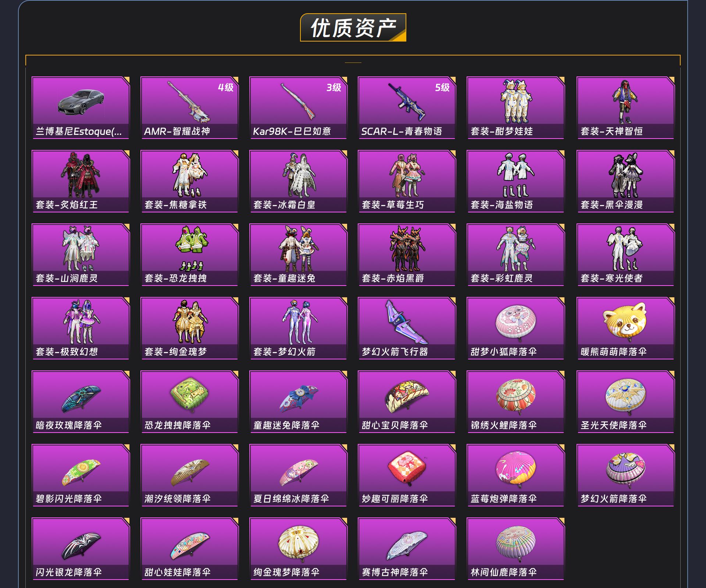Image resolution: width=706 pixels, height=588 pixels.
Task: Select the 闪光银龙降落伞 item
Action: coord(81,549)
